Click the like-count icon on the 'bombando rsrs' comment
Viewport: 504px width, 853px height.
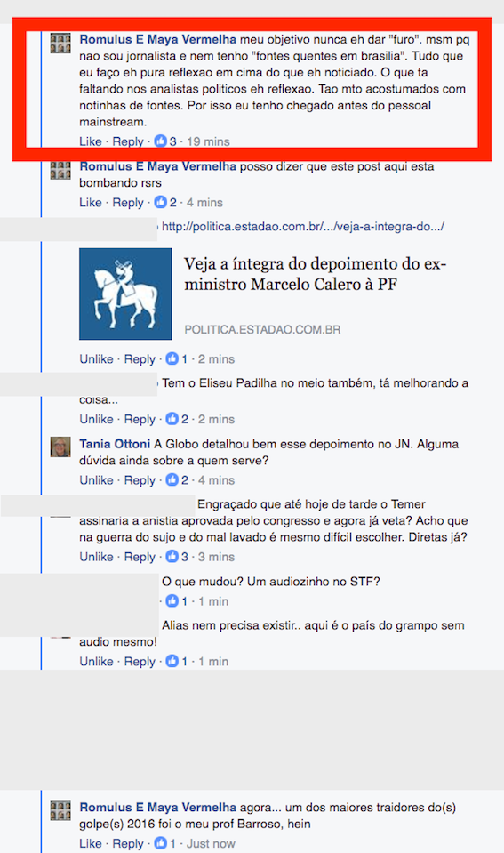(x=160, y=203)
